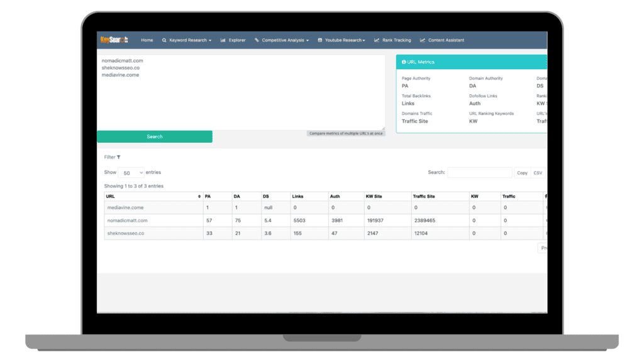Viewport: 644px width, 362px height.
Task: Click the Domain Authority label
Action: [x=486, y=79]
